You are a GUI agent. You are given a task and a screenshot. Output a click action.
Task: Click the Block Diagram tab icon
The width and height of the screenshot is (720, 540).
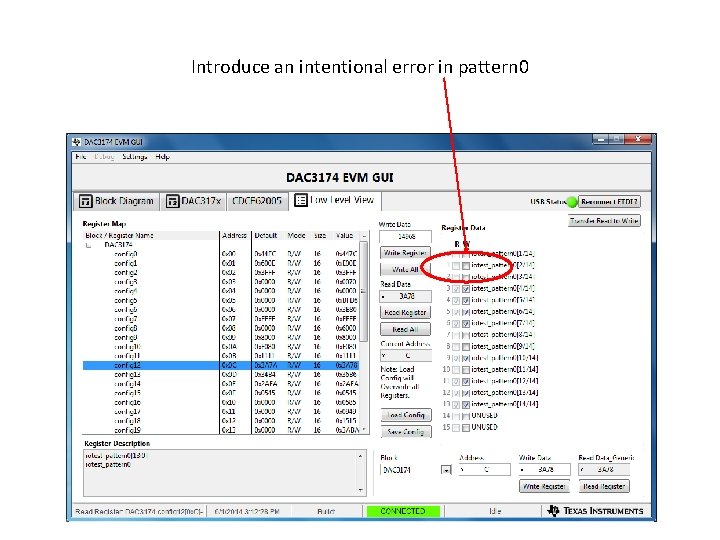[86, 201]
